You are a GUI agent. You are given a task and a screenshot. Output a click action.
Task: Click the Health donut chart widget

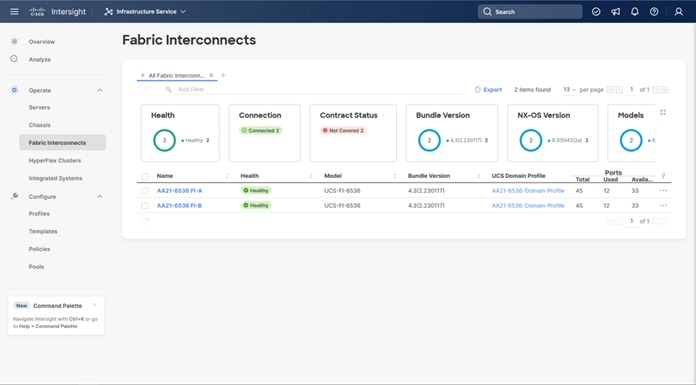[x=164, y=140]
